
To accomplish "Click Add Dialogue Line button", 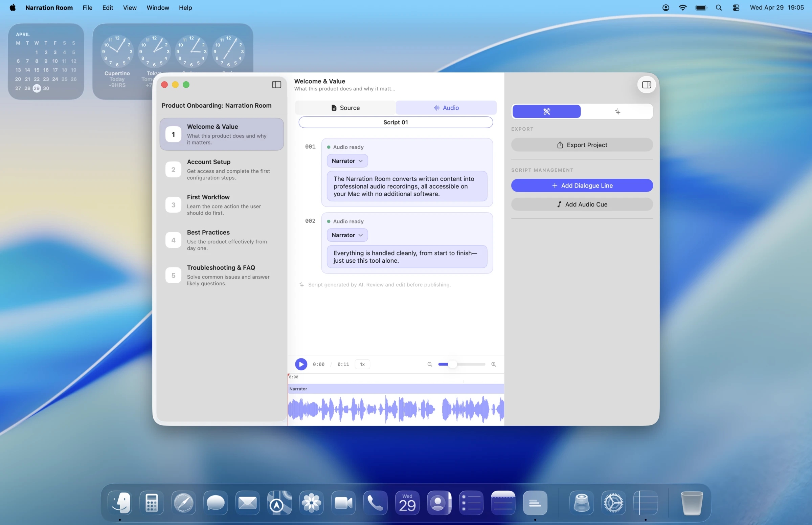I will coord(582,185).
